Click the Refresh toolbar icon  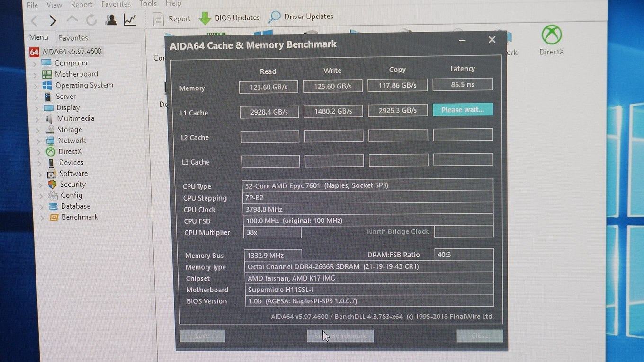pyautogui.click(x=91, y=20)
